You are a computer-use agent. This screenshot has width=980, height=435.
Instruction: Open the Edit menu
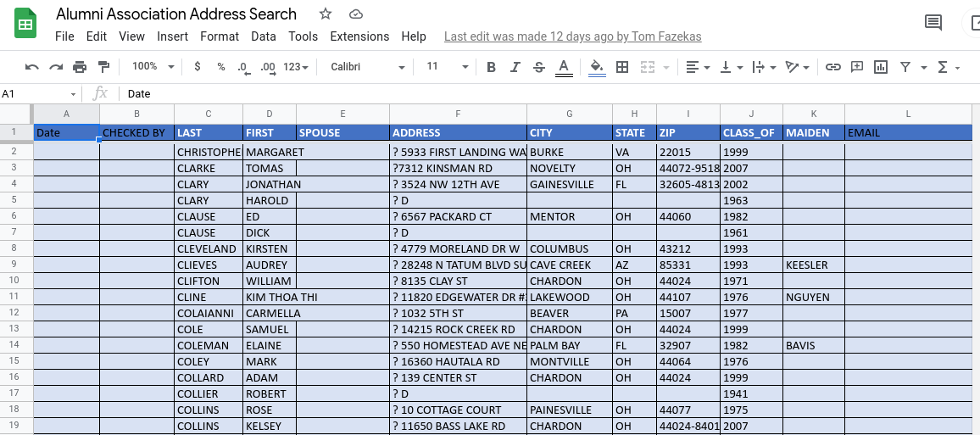[97, 36]
